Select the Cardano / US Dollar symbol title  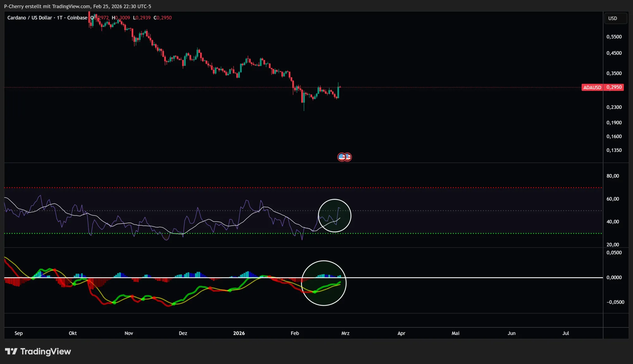tap(30, 18)
